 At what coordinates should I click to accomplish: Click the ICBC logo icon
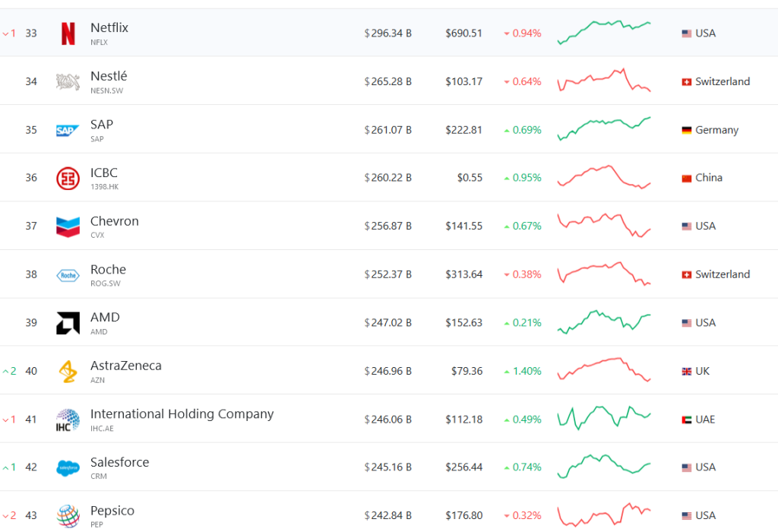point(68,178)
